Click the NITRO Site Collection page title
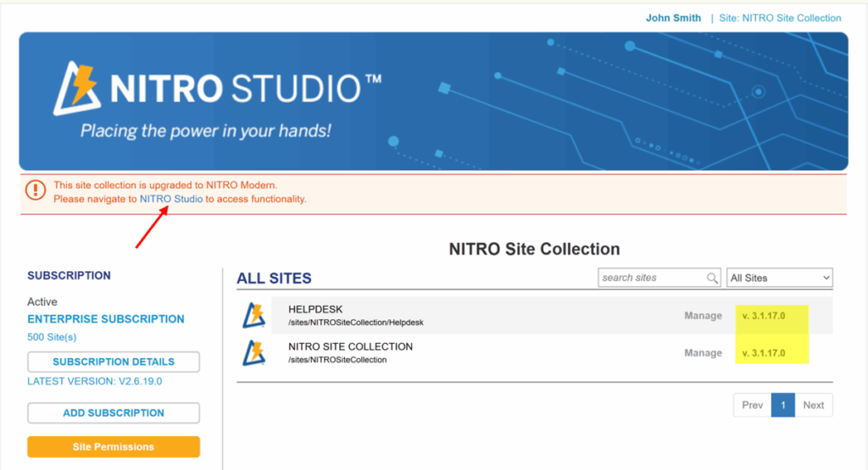The image size is (868, 470). click(534, 249)
